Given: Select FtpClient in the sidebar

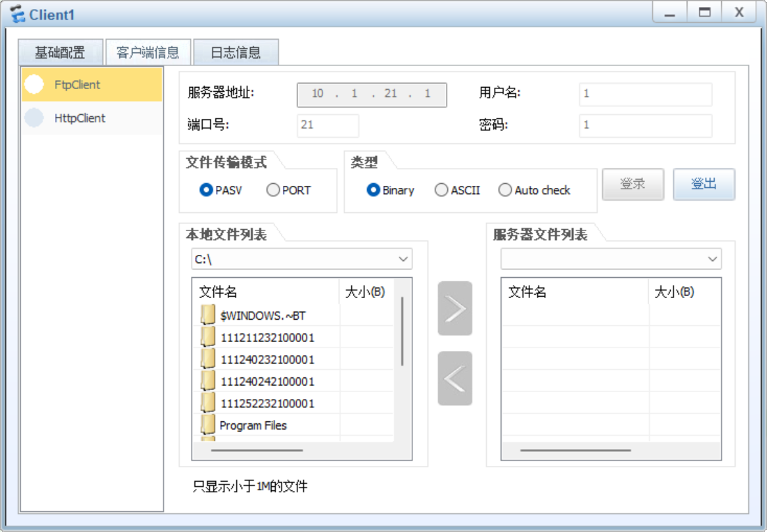Looking at the screenshot, I should (92, 84).
